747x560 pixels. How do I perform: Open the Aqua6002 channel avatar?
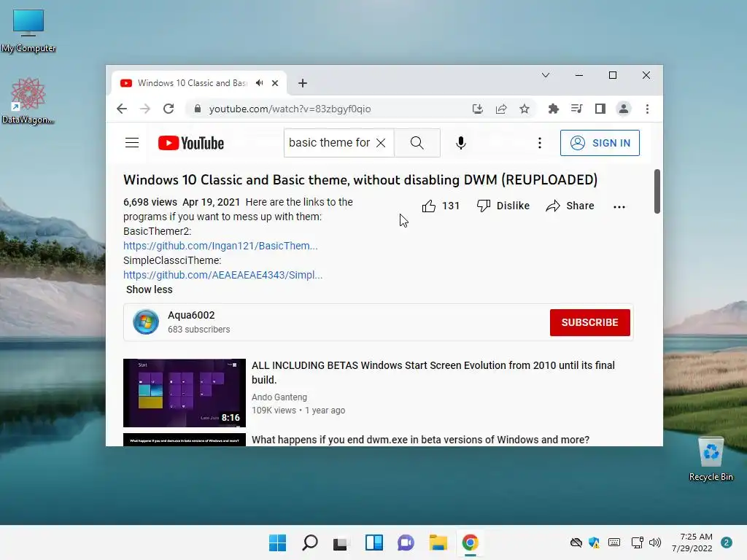tap(146, 322)
